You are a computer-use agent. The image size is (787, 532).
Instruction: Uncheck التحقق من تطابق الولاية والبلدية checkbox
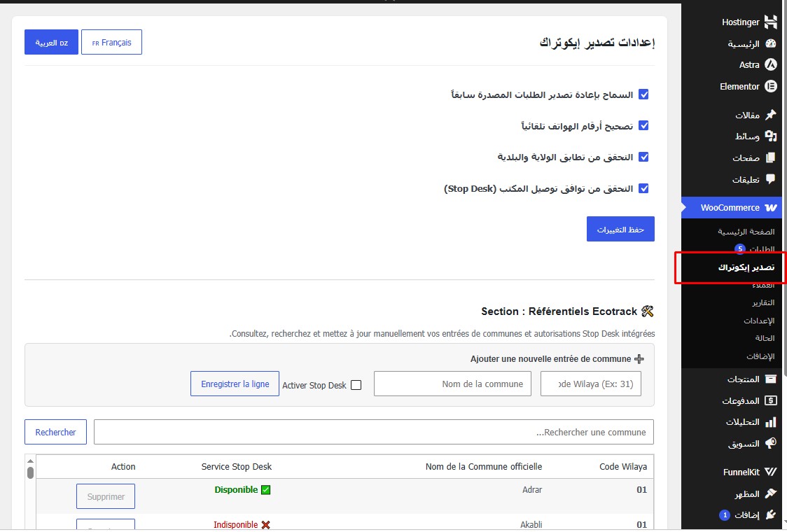(x=643, y=157)
